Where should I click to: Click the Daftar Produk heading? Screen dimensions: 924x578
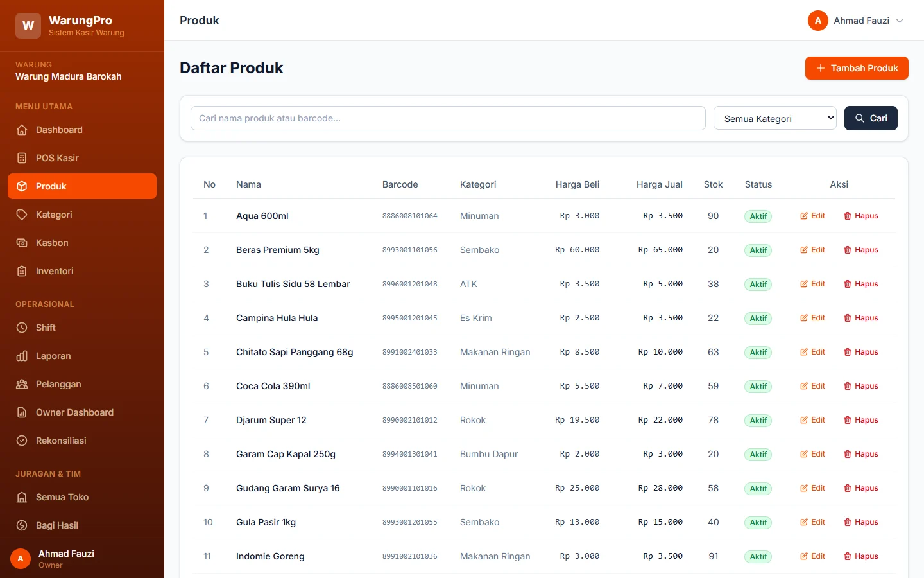[x=231, y=68]
